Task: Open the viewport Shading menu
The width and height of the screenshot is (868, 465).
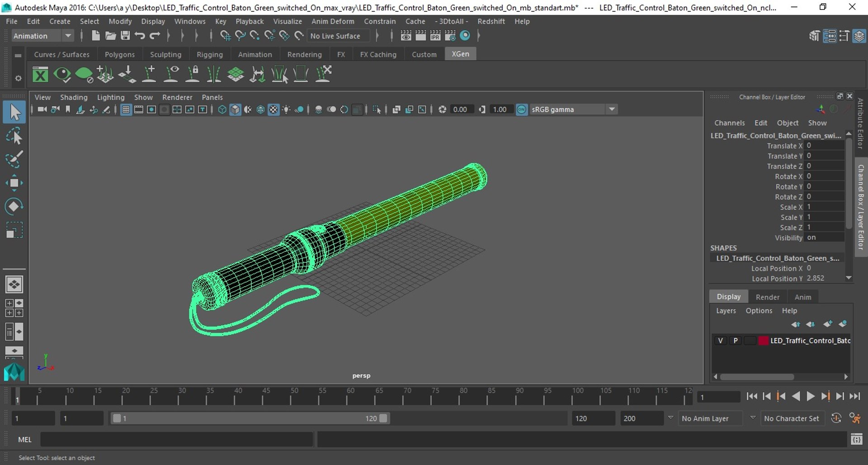Action: 74,97
